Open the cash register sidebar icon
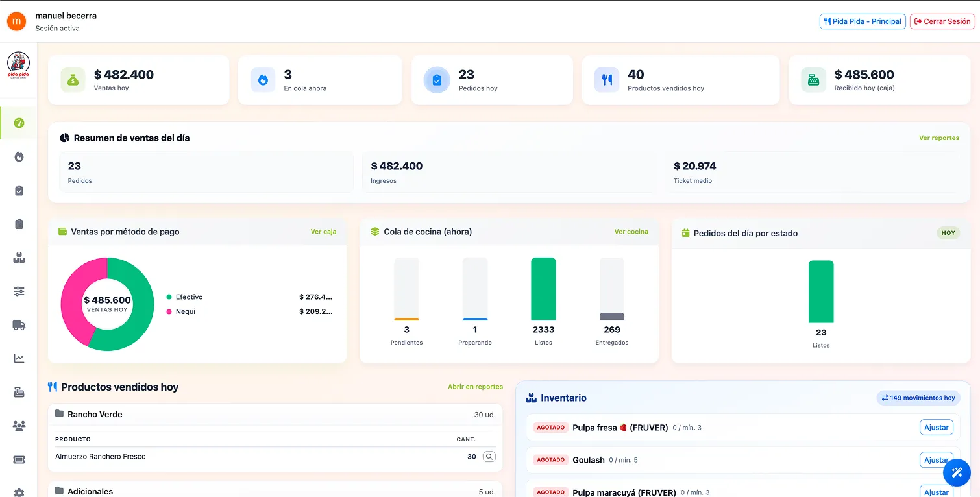The height and width of the screenshot is (497, 980). click(x=19, y=392)
